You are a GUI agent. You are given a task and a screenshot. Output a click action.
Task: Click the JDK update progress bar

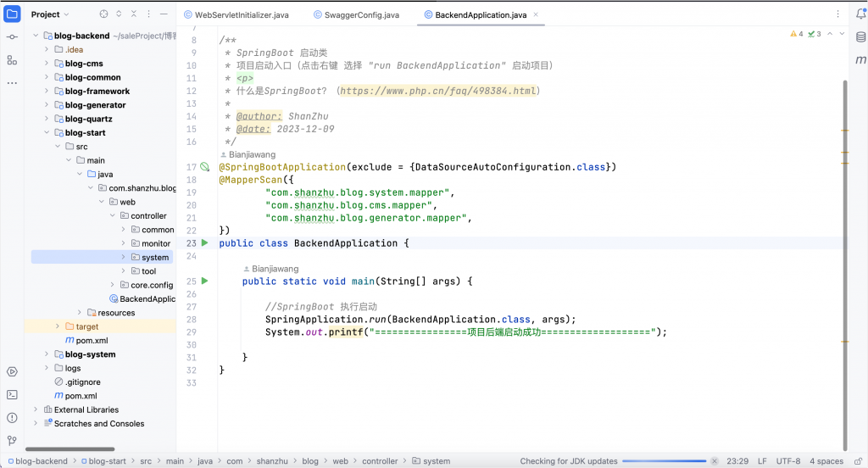(670, 461)
